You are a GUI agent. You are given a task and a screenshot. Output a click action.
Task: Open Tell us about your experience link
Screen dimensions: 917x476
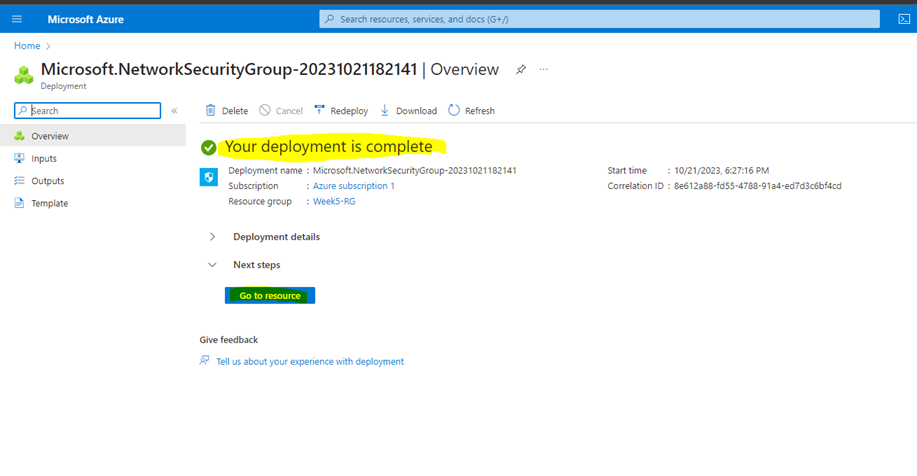click(310, 361)
